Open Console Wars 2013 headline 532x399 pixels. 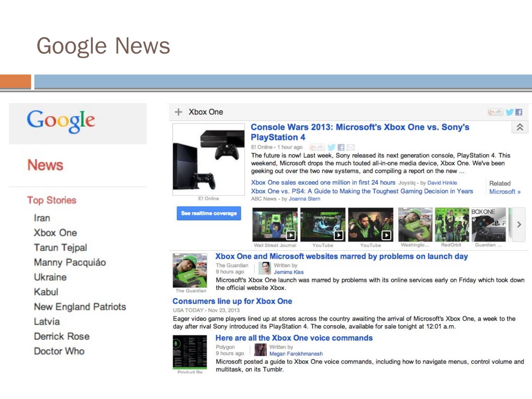pyautogui.click(x=360, y=132)
